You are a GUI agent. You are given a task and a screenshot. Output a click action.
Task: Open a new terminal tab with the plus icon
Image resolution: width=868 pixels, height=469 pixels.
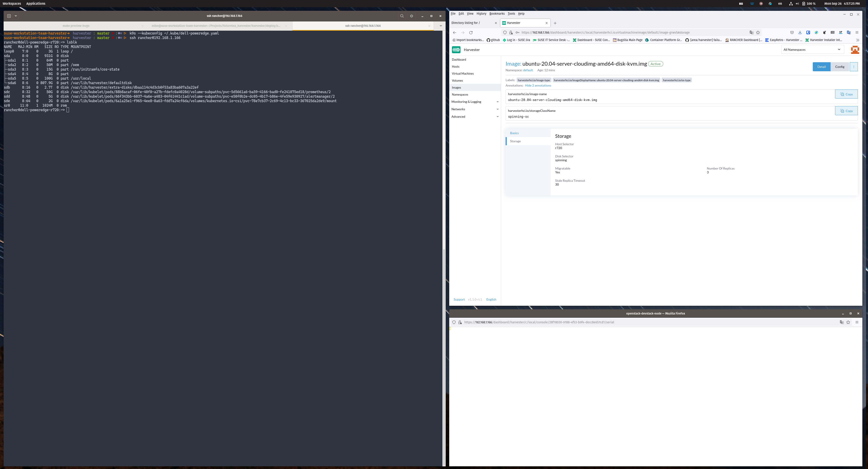point(9,16)
